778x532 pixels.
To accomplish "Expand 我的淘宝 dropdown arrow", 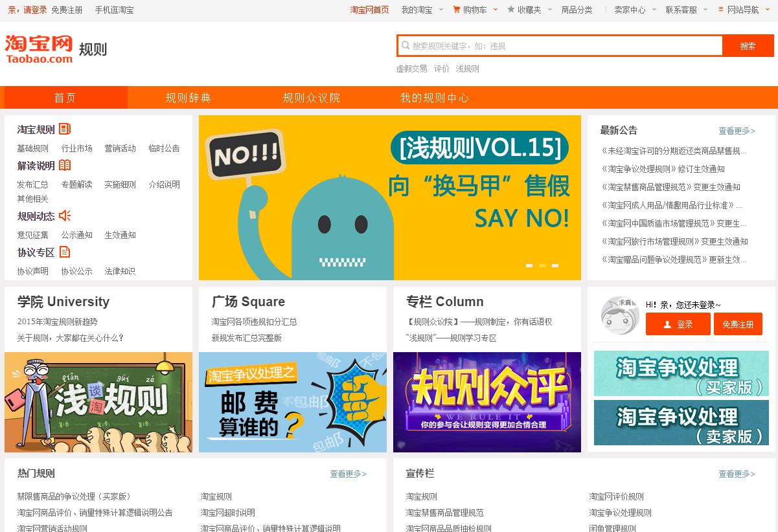I will [441, 10].
